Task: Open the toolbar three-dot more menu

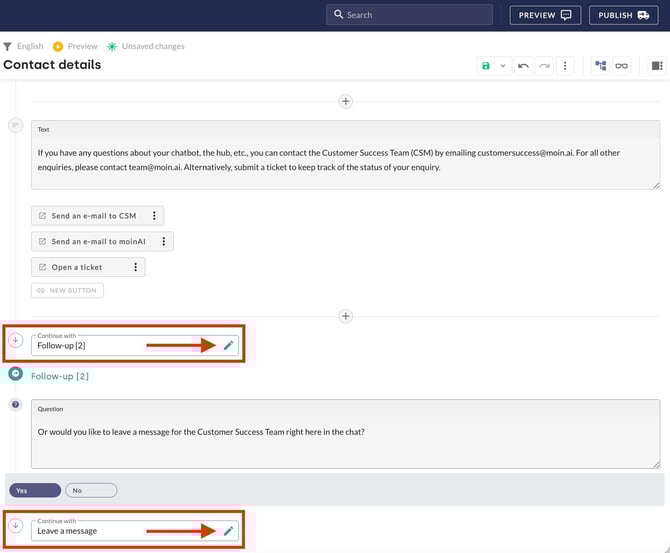Action: (565, 66)
